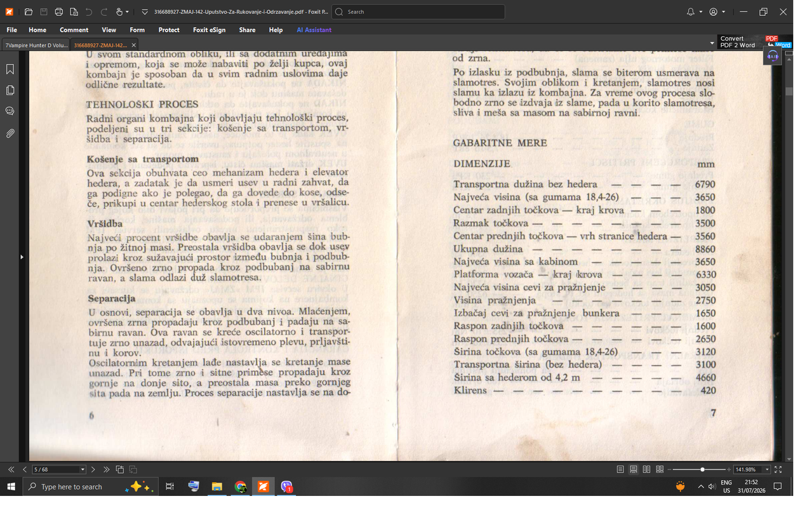812x529 pixels.
Task: Switch to the Home ribbon tab
Action: pyautogui.click(x=37, y=30)
